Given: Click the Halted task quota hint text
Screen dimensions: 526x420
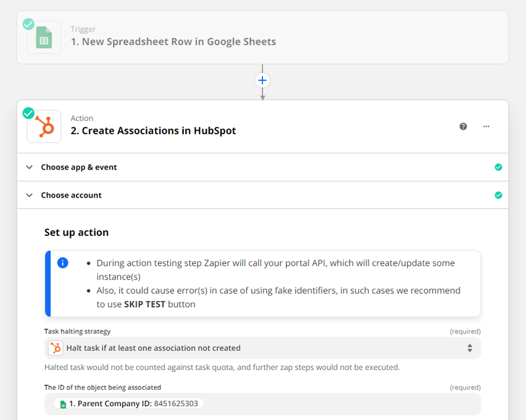Looking at the screenshot, I should pos(222,367).
